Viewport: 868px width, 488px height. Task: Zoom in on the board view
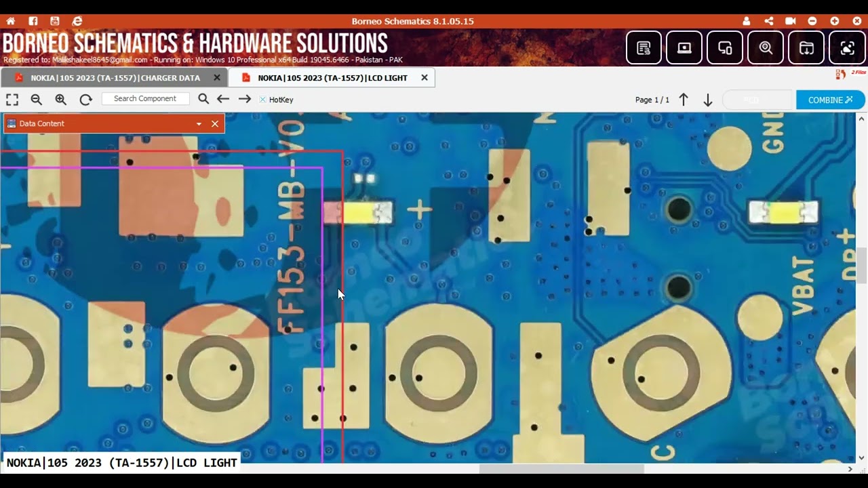tap(61, 100)
